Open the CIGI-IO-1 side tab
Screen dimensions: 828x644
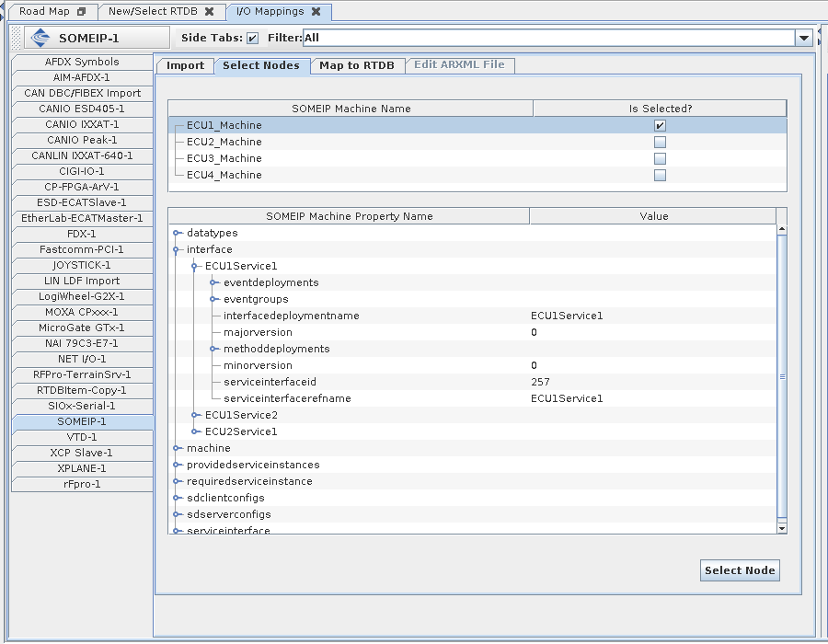point(82,171)
